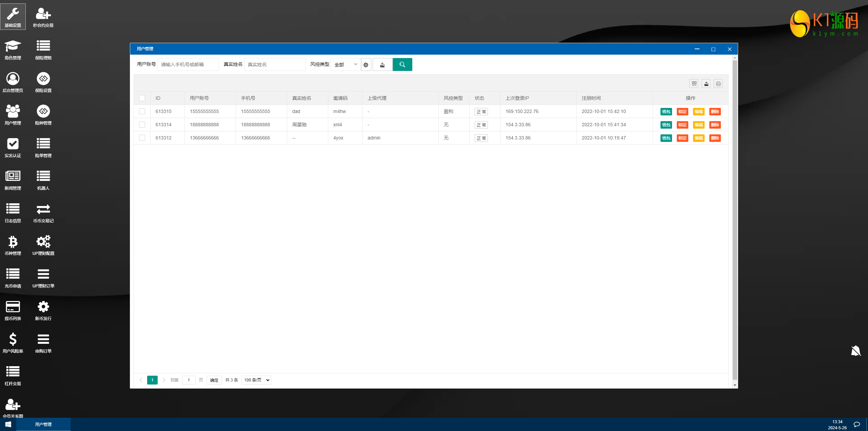868x431 pixels.
Task: Click the green search magnifier button
Action: tap(402, 64)
